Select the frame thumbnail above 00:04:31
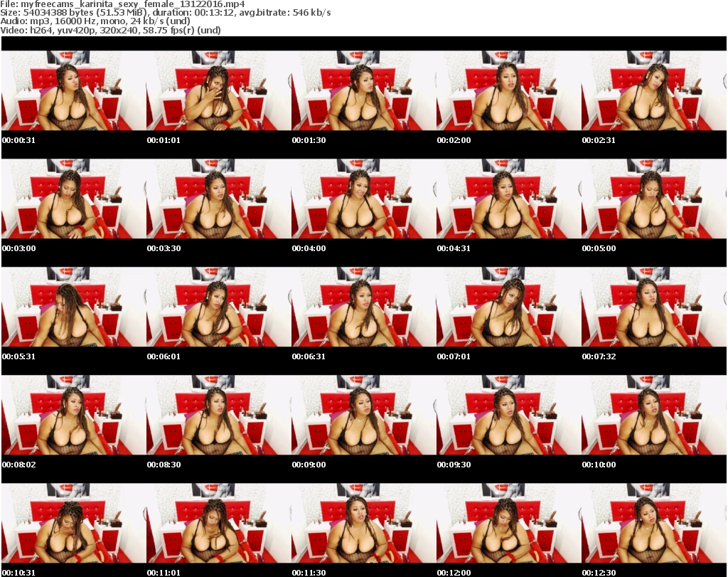Screen dimensions: 728x577 (509, 198)
